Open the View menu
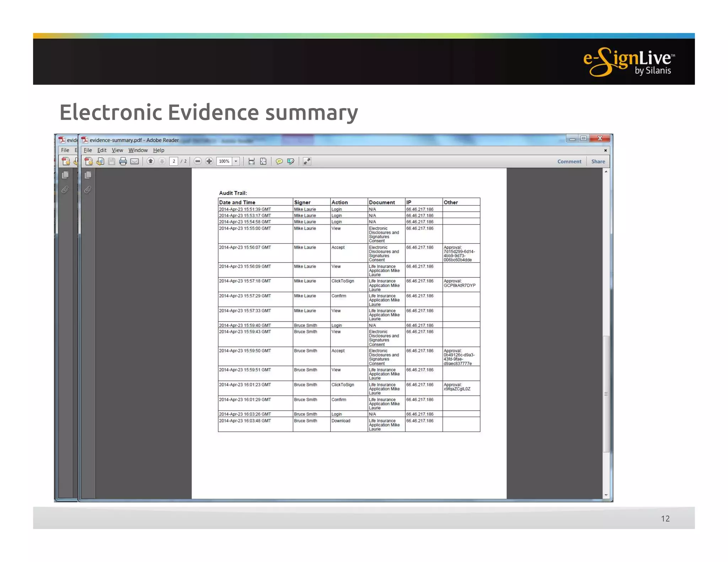 [x=117, y=150]
